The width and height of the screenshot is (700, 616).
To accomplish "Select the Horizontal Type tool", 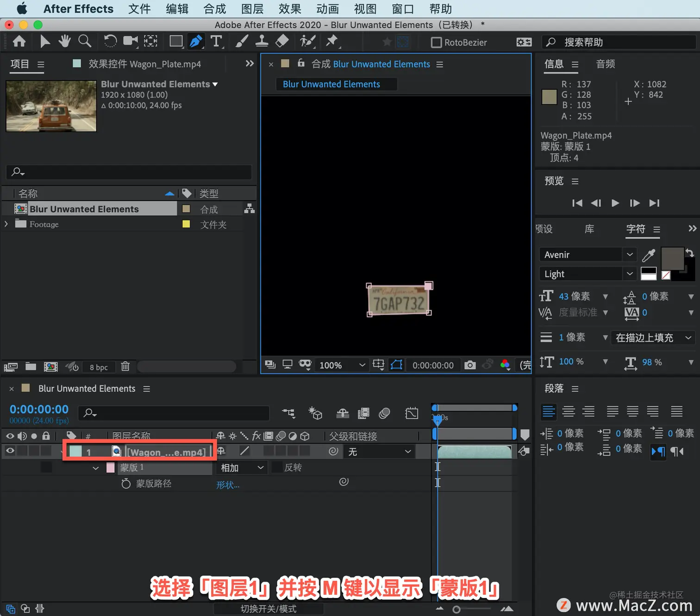I will (x=216, y=42).
